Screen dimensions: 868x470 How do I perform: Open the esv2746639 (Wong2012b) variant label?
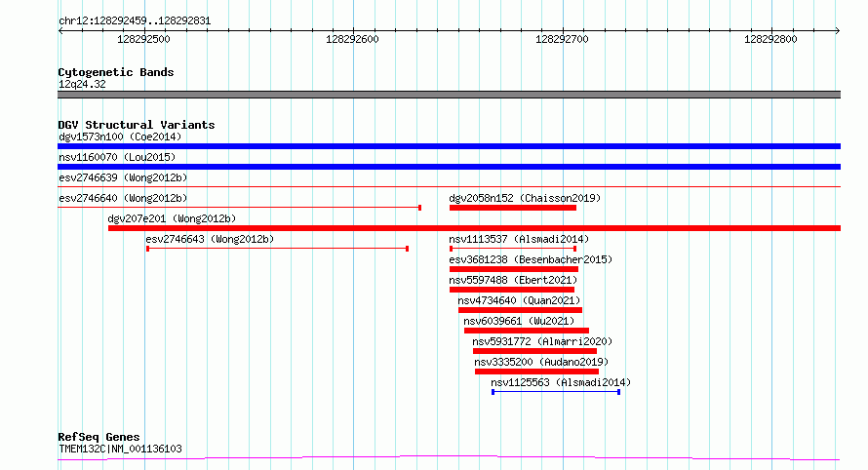click(x=123, y=177)
